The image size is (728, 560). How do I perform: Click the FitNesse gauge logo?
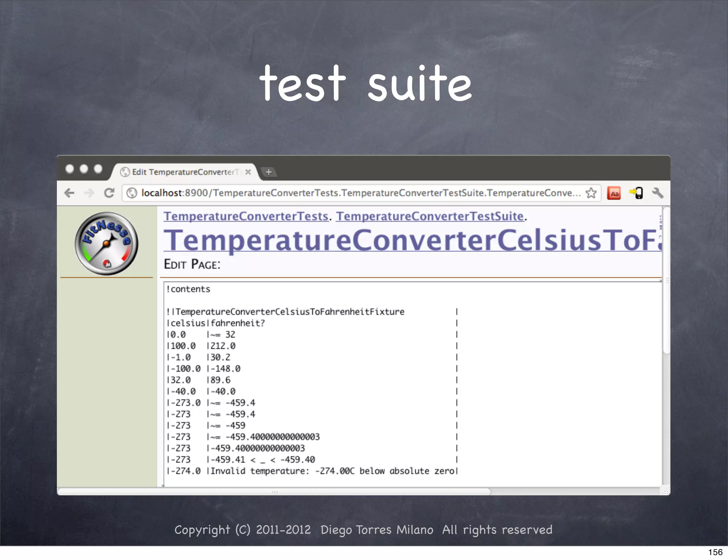tap(106, 244)
